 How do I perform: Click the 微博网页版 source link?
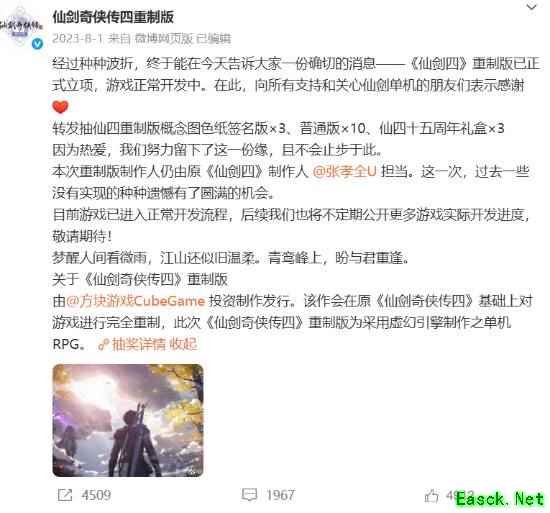pyautogui.click(x=164, y=38)
